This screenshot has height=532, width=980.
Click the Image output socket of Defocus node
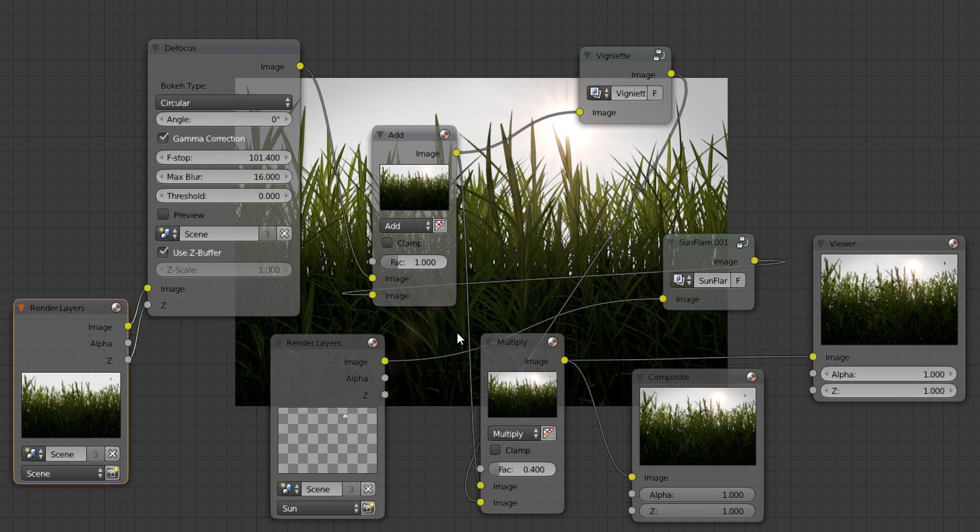click(300, 66)
